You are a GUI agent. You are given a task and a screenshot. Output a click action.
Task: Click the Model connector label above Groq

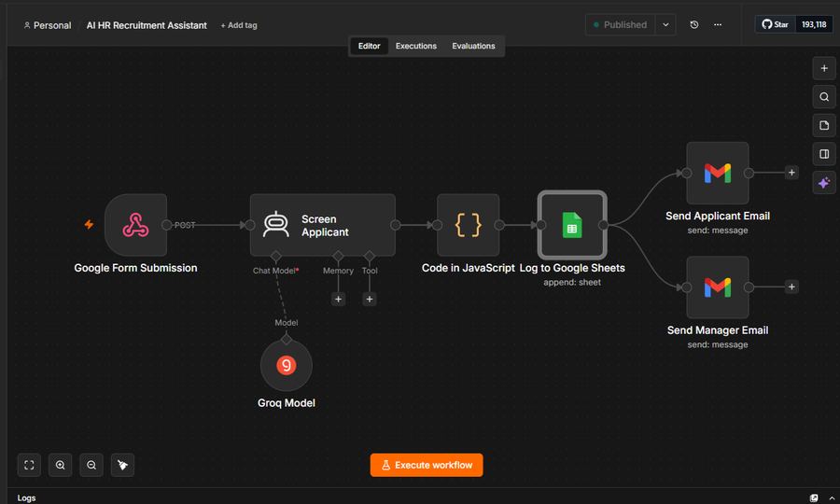pos(287,322)
